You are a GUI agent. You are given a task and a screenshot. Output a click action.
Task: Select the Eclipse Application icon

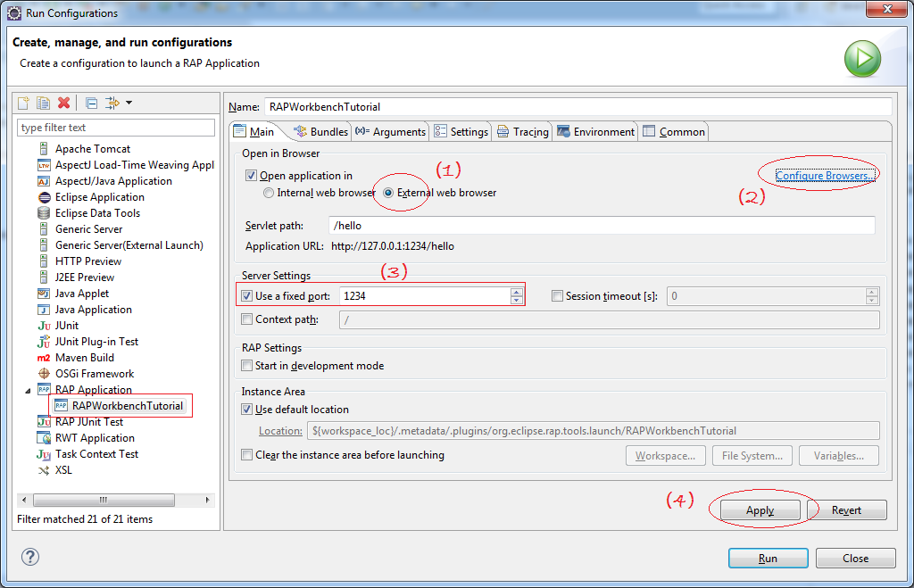pos(44,197)
